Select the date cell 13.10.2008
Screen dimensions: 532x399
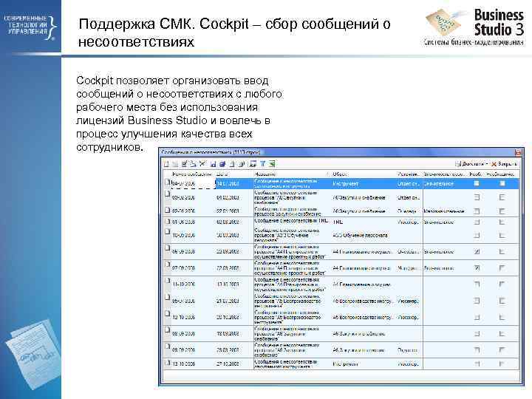point(228,284)
